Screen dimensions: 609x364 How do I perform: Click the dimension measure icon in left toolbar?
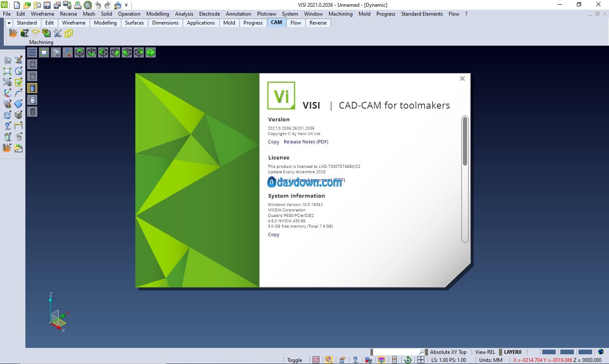tap(19, 126)
